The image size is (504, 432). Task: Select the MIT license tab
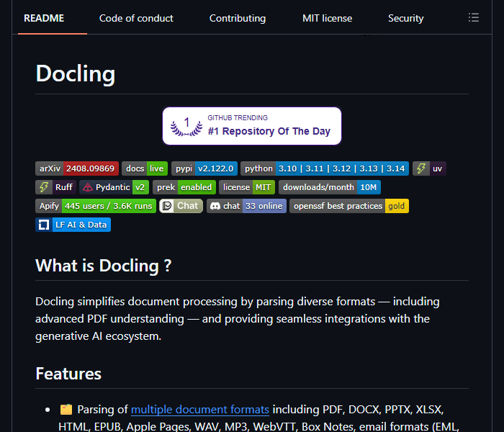tap(327, 18)
